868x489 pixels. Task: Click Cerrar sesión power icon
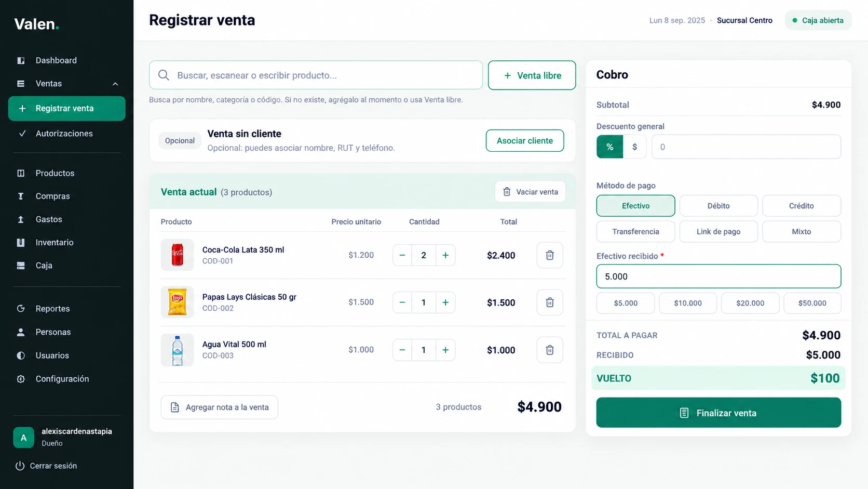coord(20,466)
